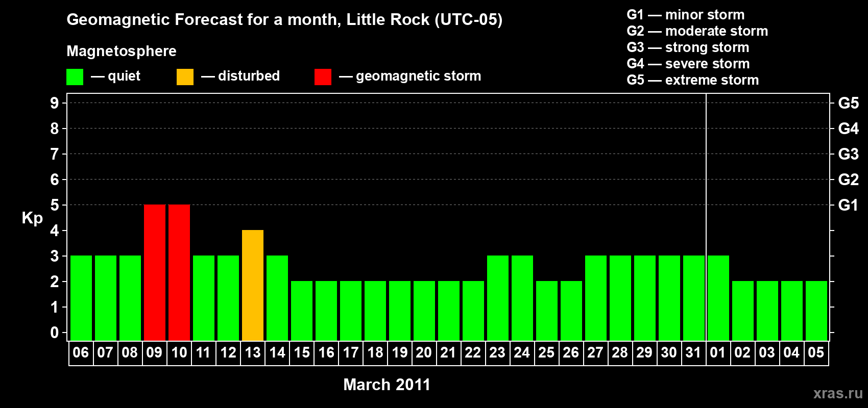The image size is (868, 408).
Task: Click date label 06 on x-axis
Action: (81, 352)
